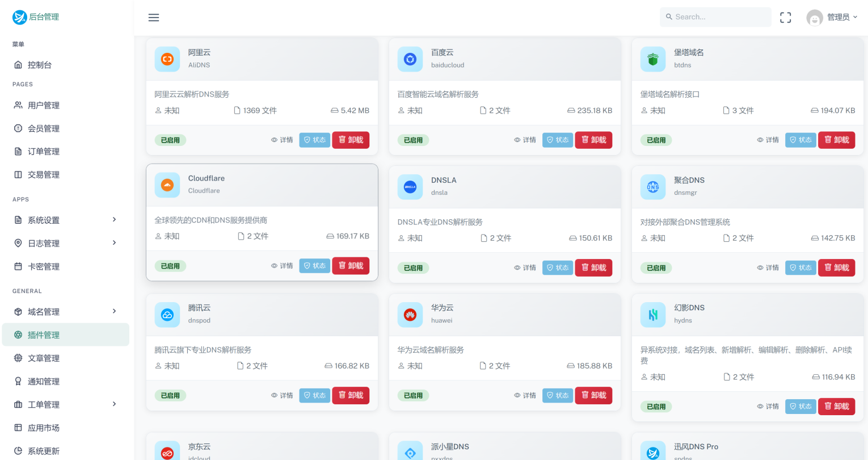868x460 pixels.
Task: Click the 百度云 baiducloud plugin icon
Action: point(410,58)
